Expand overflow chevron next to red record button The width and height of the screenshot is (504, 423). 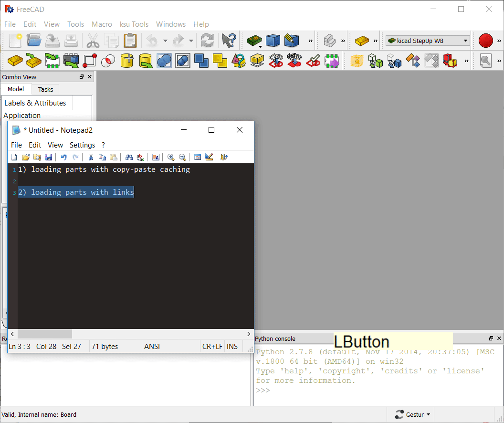tap(499, 41)
